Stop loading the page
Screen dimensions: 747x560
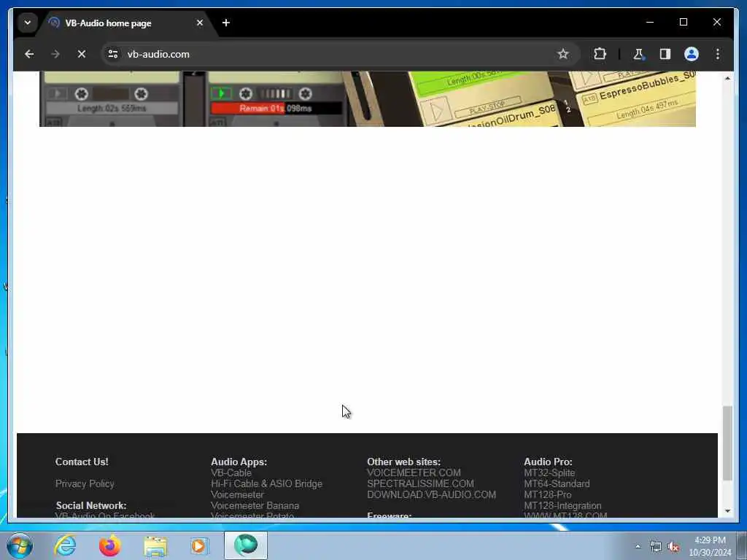pyautogui.click(x=82, y=54)
